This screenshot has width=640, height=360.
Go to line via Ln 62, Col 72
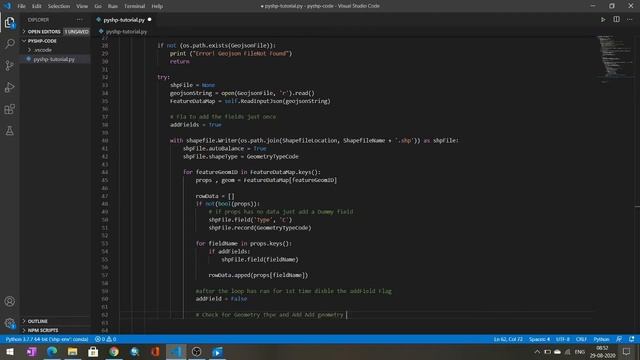(508, 339)
